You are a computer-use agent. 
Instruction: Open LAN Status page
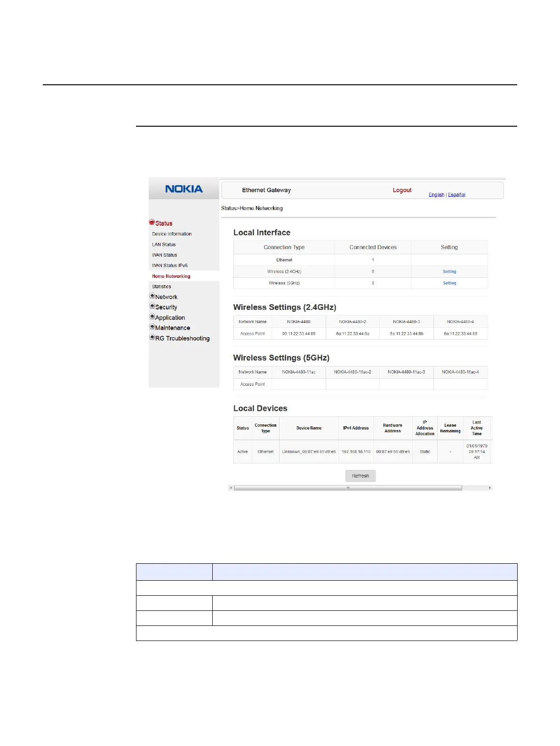(x=164, y=244)
